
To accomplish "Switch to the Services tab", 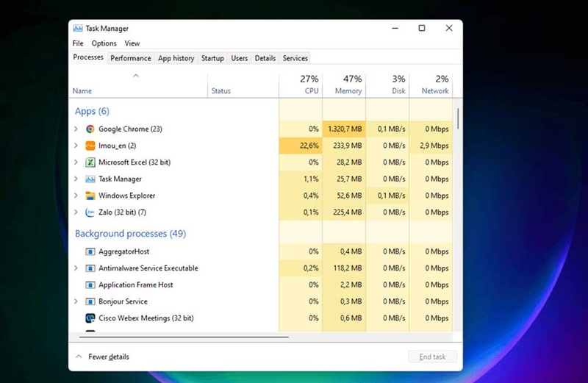I will [295, 58].
